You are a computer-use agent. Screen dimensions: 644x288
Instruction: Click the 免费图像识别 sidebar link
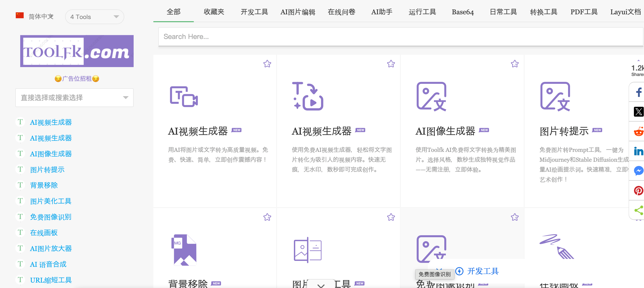[51, 217]
